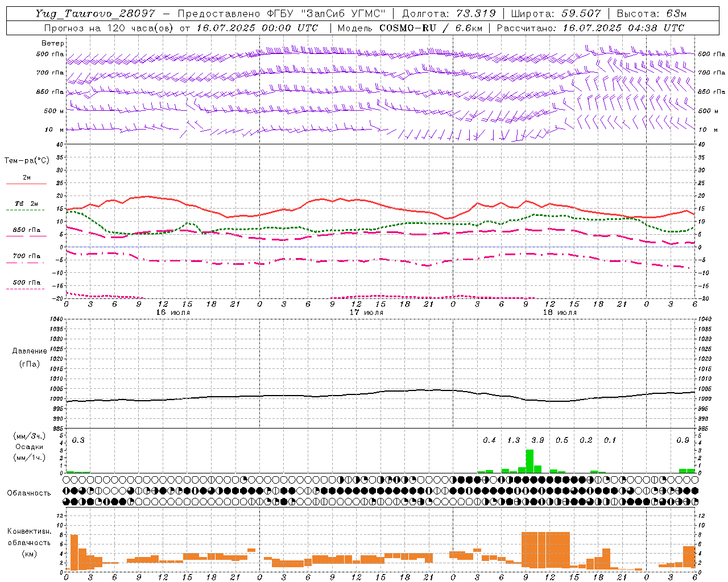
Task: Click the 'Тем-ра(°C)' temperature panel label
Action: 27,161
